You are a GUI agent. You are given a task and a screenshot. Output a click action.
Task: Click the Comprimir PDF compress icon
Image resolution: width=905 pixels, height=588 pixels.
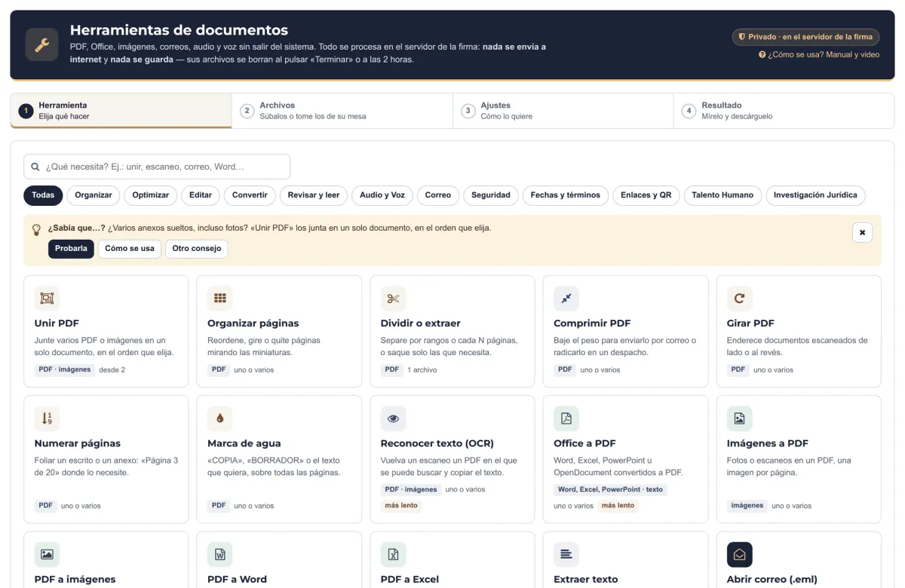coord(566,299)
